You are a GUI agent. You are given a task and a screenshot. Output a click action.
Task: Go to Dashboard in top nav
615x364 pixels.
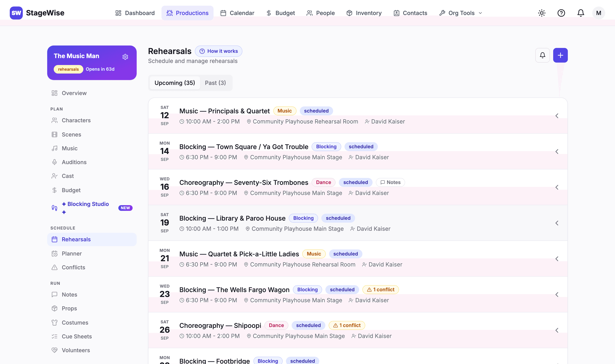(x=135, y=13)
